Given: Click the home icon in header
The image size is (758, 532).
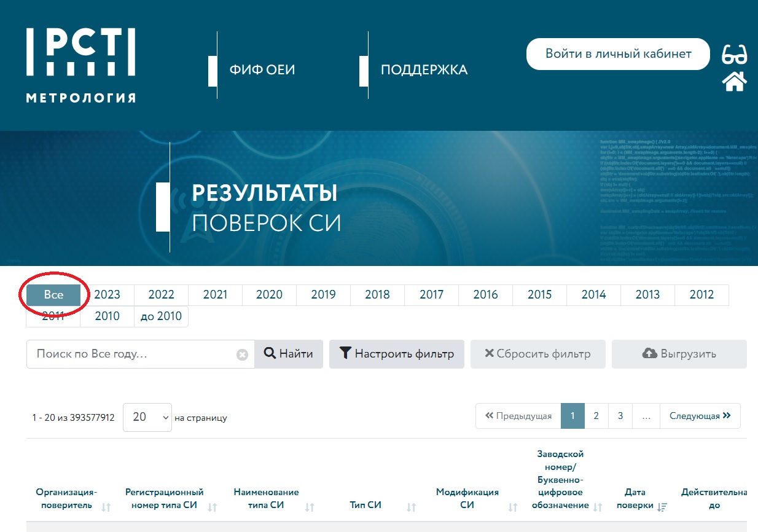Looking at the screenshot, I should point(734,81).
